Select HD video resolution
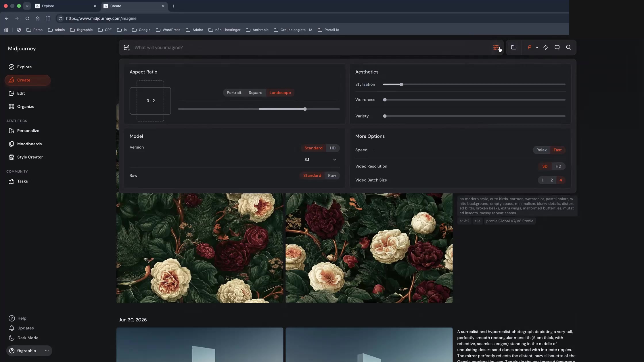The height and width of the screenshot is (362, 644). click(558, 166)
